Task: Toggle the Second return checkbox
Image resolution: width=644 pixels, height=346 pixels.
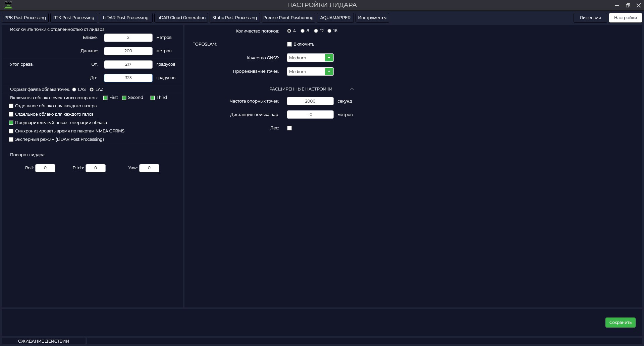Action: (x=124, y=98)
